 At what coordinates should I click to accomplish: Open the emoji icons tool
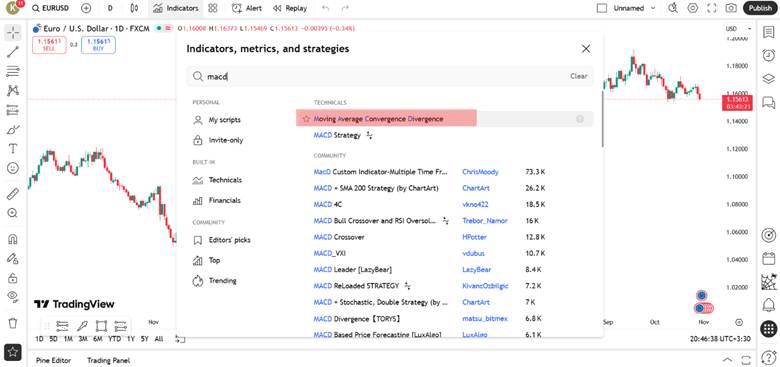(x=13, y=168)
